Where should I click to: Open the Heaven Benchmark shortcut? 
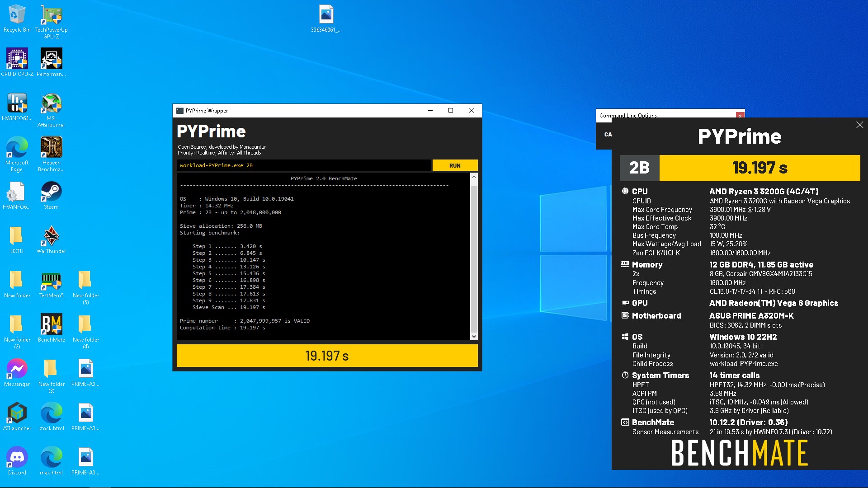(51, 155)
